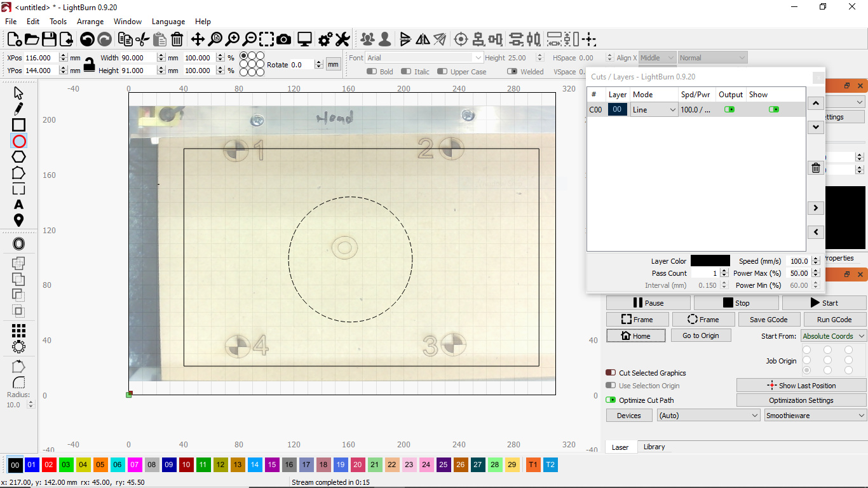Open the layer Mode dropdown showing Line
This screenshot has width=868, height=488.
[x=654, y=110]
